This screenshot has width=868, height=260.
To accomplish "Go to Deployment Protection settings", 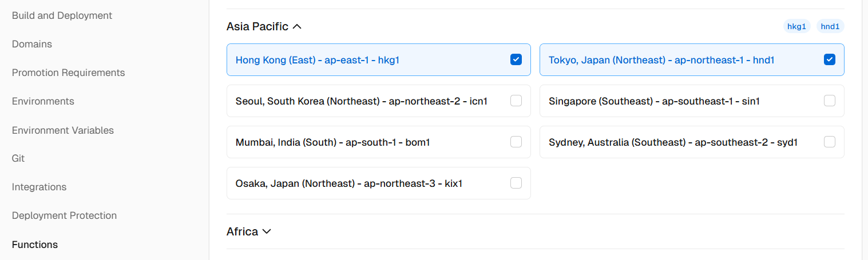I will point(64,215).
